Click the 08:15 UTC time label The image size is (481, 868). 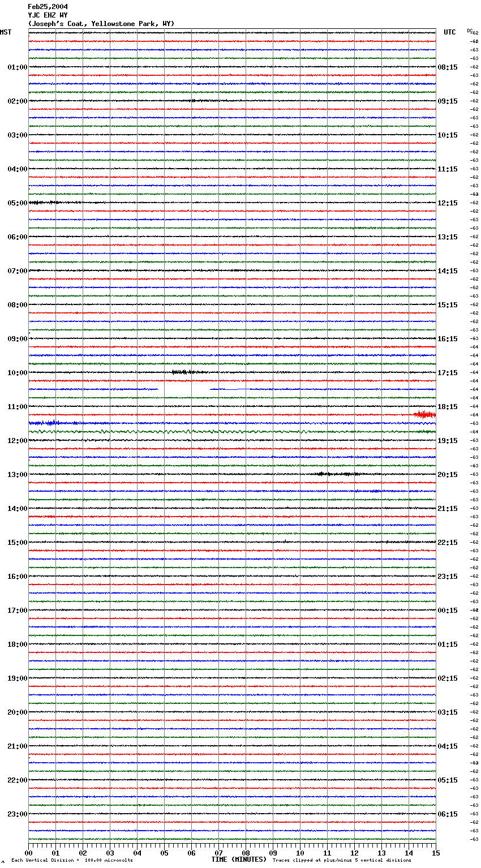point(448,67)
